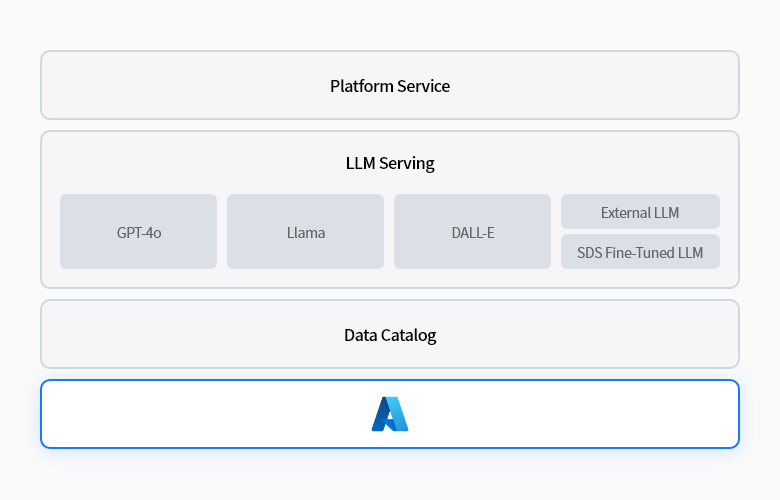Select the GPT-4o model box
The height and width of the screenshot is (500, 780).
(x=138, y=232)
